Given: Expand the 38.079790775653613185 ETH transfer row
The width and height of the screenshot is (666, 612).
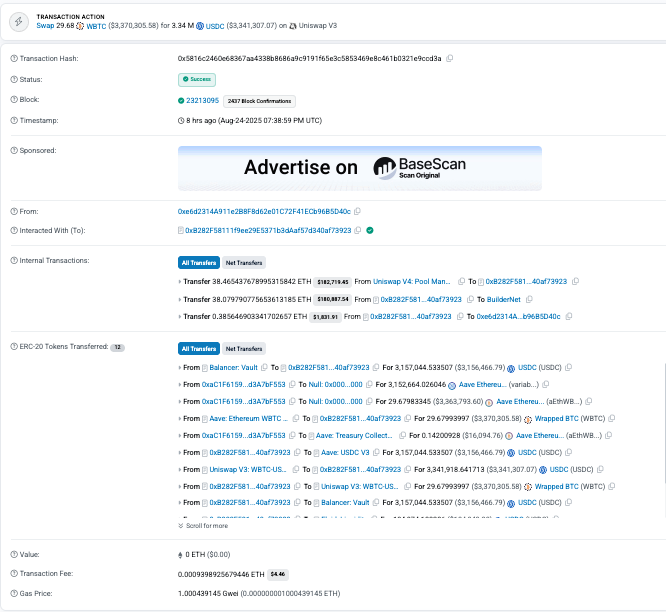Looking at the screenshot, I should click(x=180, y=299).
